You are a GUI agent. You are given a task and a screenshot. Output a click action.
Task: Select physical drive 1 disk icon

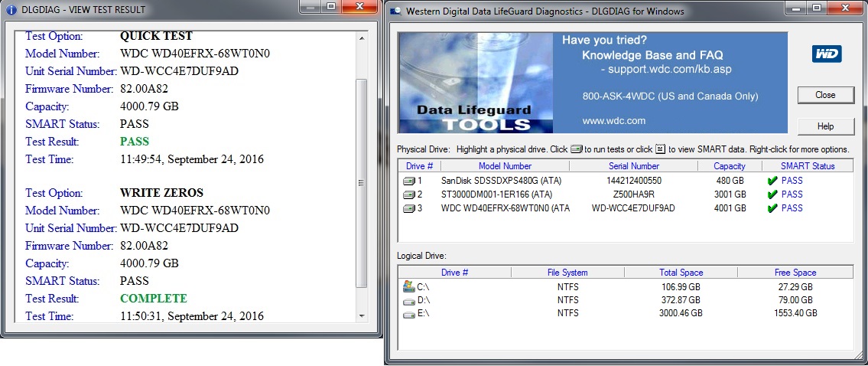(409, 181)
